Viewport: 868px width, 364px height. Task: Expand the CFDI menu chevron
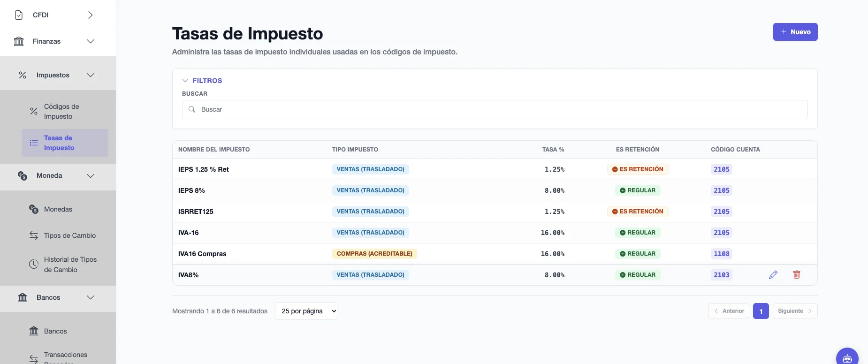91,15
